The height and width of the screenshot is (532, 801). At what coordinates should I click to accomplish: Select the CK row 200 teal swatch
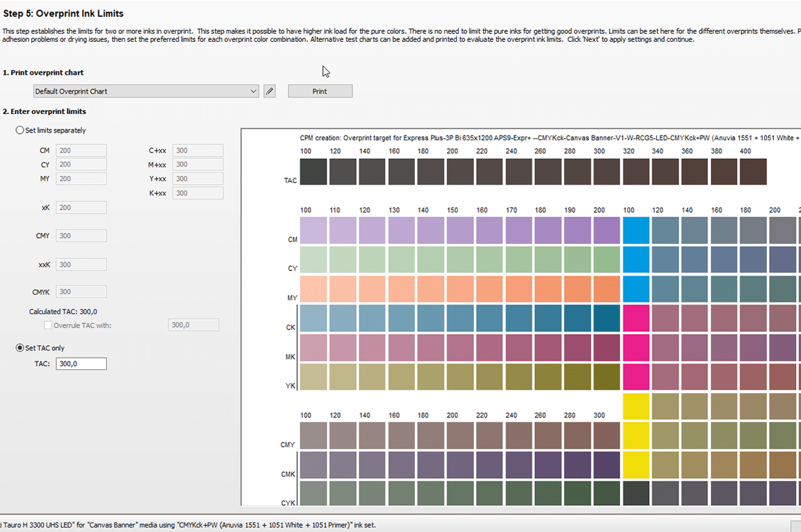pyautogui.click(x=606, y=318)
